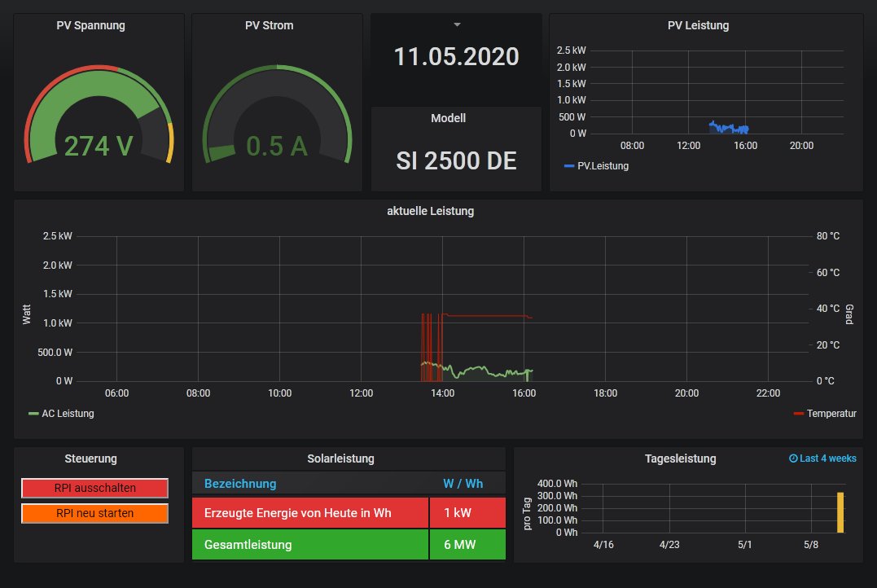The image size is (877, 588).
Task: Click the yellow bar in Tagesleistung chart
Action: pyautogui.click(x=840, y=512)
